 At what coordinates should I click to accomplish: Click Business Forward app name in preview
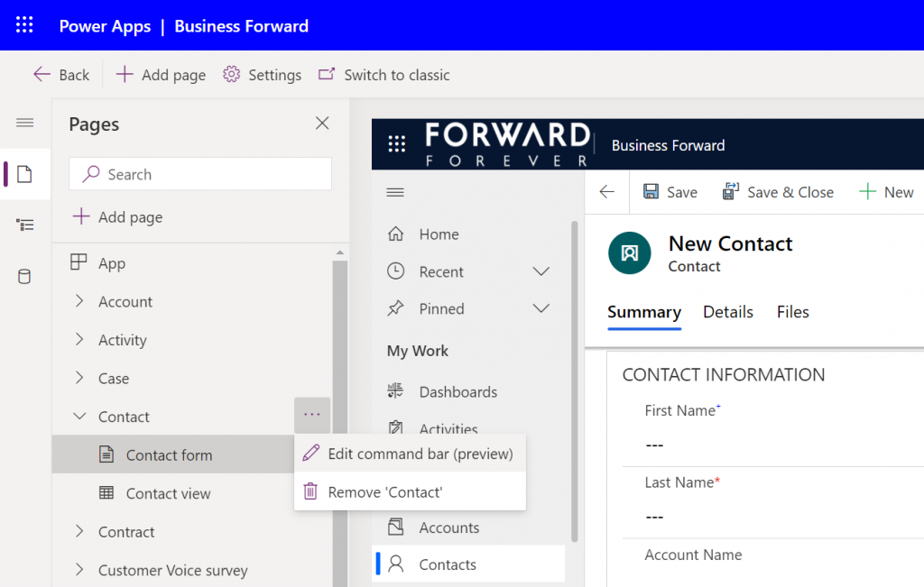669,145
